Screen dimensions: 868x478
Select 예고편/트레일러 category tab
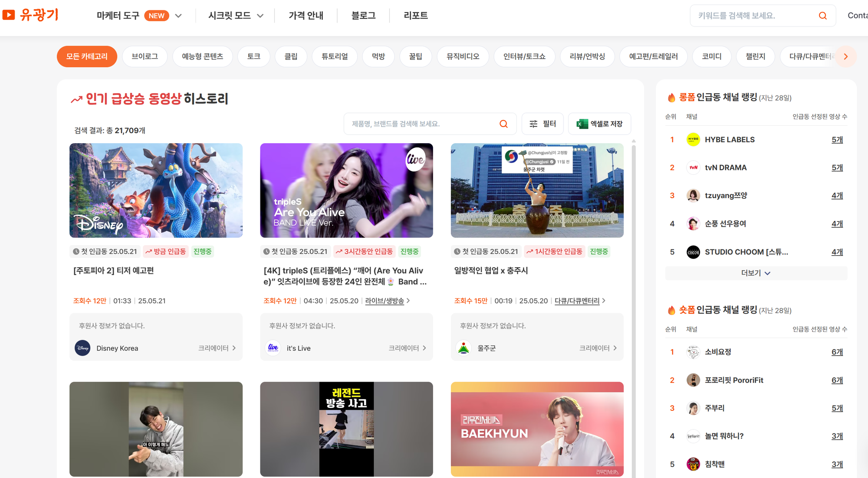pos(654,56)
